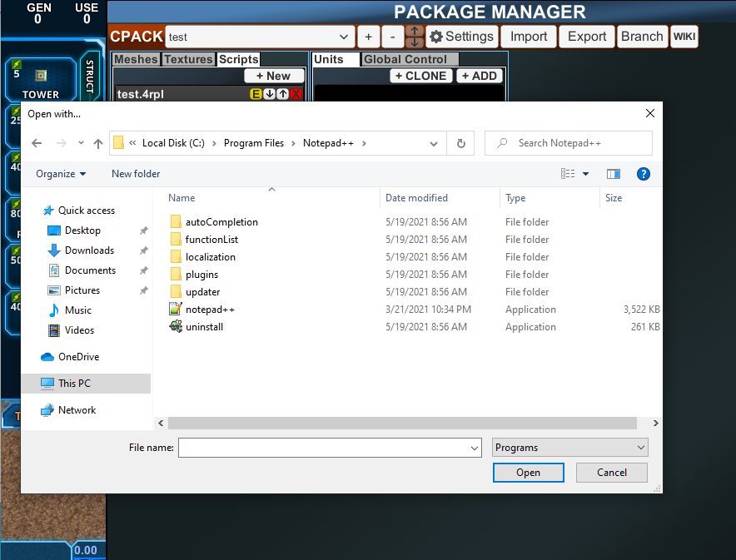Go up one folder with the Up arrow
The height and width of the screenshot is (560, 736).
tap(98, 143)
